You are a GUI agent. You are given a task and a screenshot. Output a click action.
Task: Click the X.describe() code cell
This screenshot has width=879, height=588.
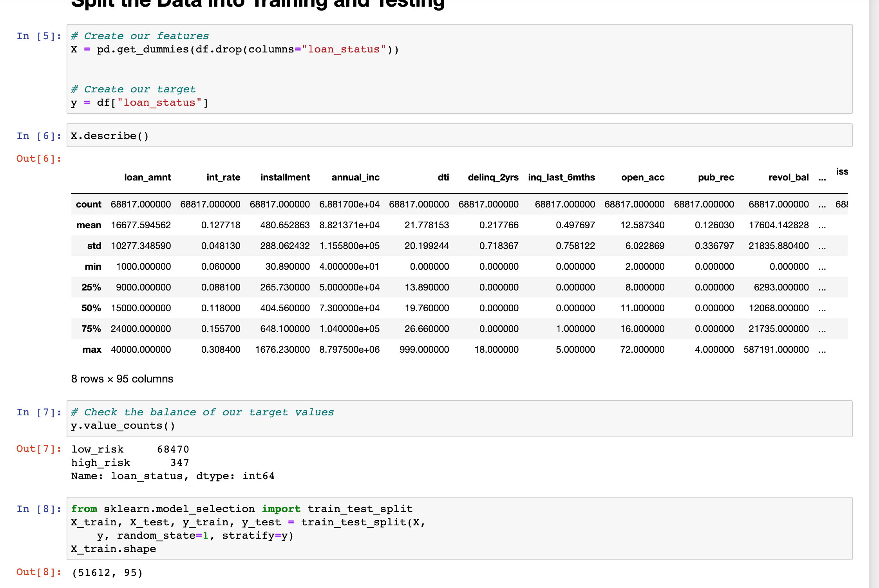point(459,135)
